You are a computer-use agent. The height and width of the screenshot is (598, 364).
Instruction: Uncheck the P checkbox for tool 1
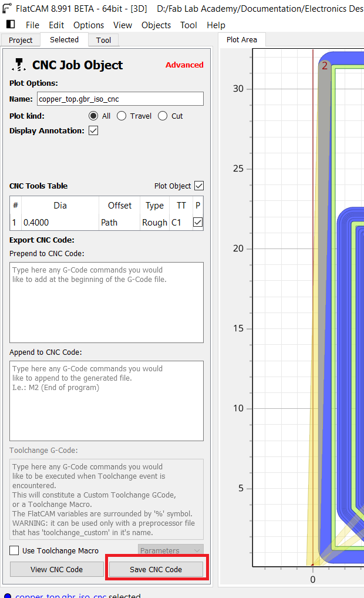pyautogui.click(x=198, y=222)
